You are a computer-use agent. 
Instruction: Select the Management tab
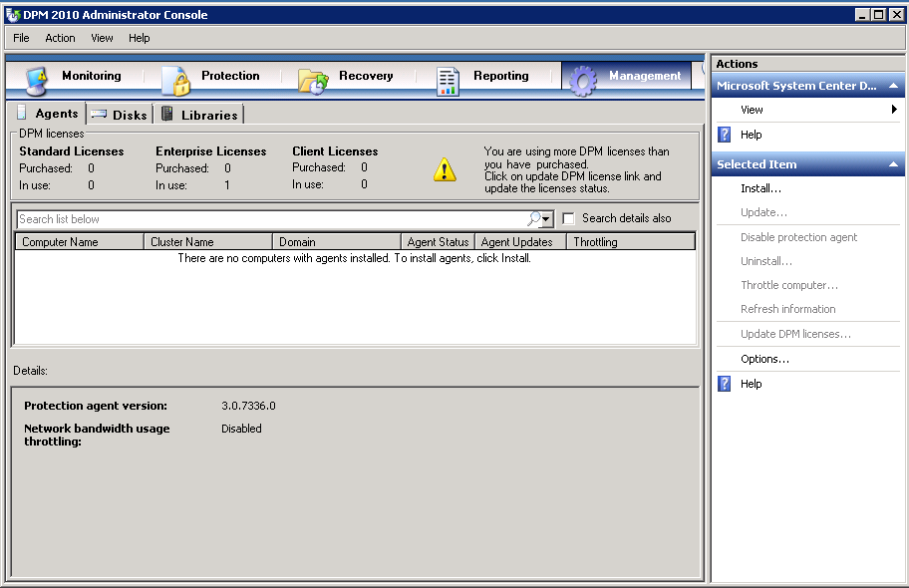[626, 76]
